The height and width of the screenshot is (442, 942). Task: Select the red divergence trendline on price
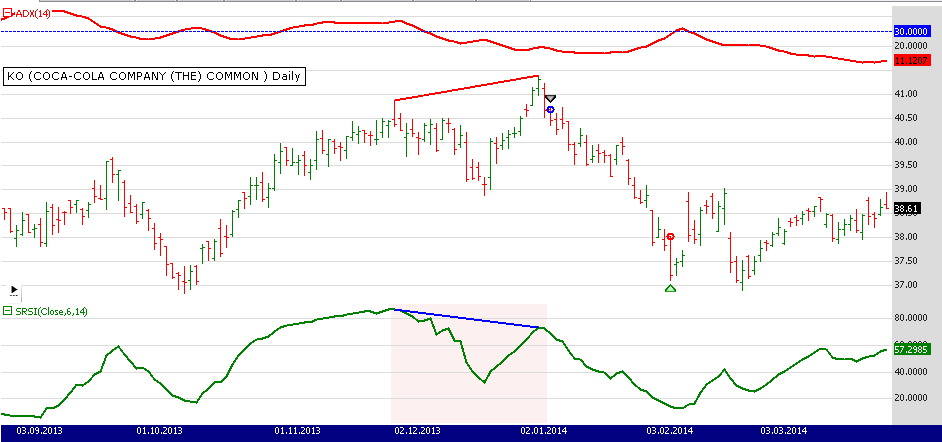click(x=467, y=88)
